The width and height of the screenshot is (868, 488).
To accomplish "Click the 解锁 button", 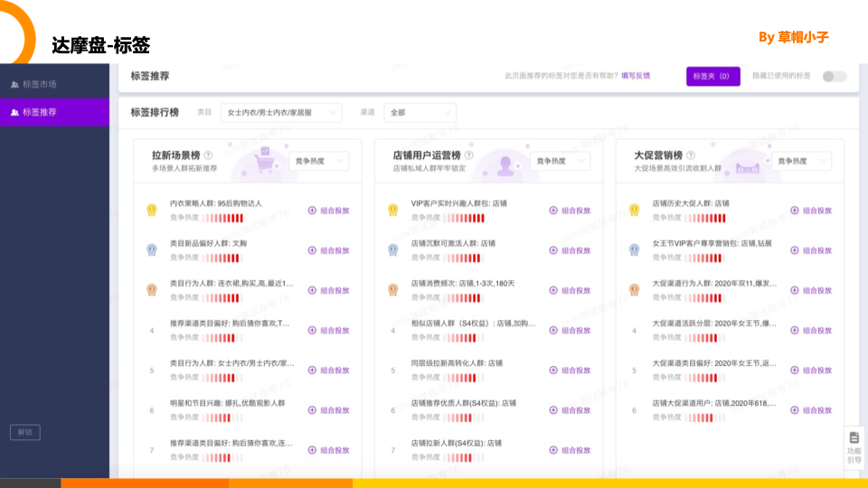I will pyautogui.click(x=25, y=432).
